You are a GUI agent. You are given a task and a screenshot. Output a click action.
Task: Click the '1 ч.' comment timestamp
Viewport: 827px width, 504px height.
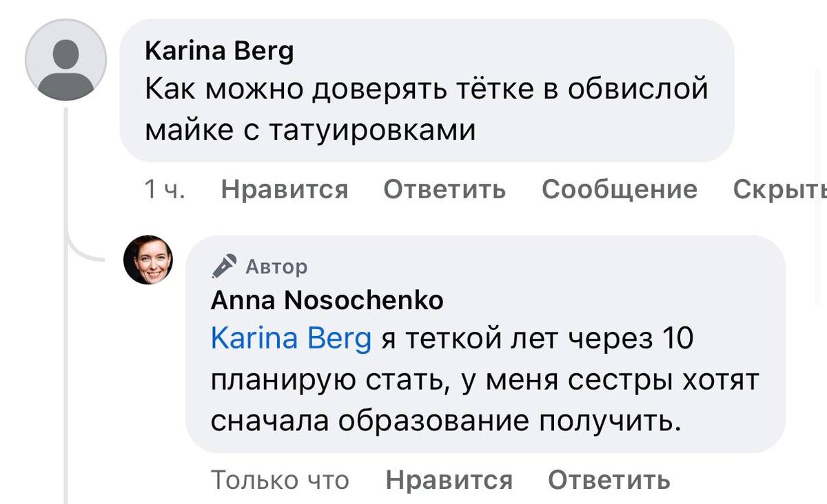pos(165,189)
